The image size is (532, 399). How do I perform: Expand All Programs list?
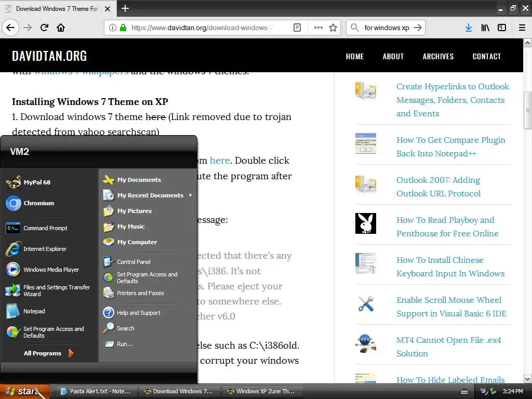point(48,353)
